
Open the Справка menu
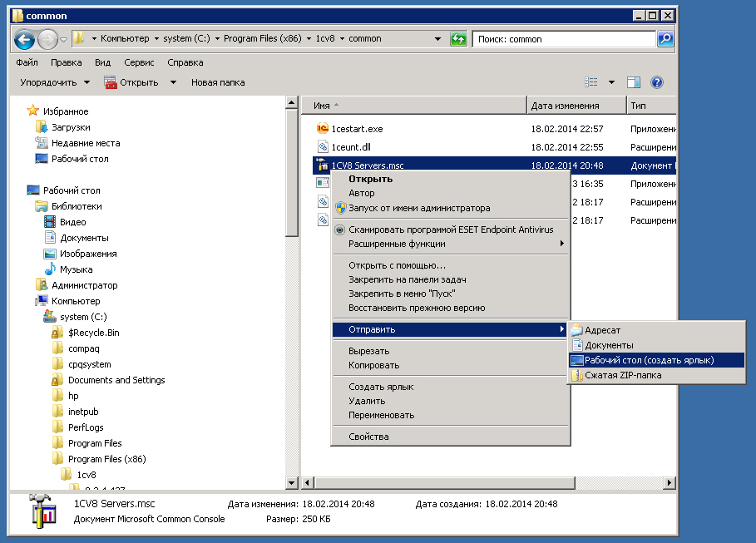tap(185, 62)
